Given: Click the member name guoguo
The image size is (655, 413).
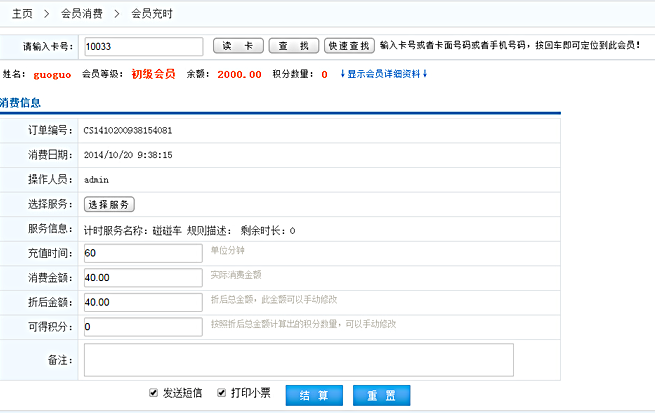Looking at the screenshot, I should click(x=51, y=74).
